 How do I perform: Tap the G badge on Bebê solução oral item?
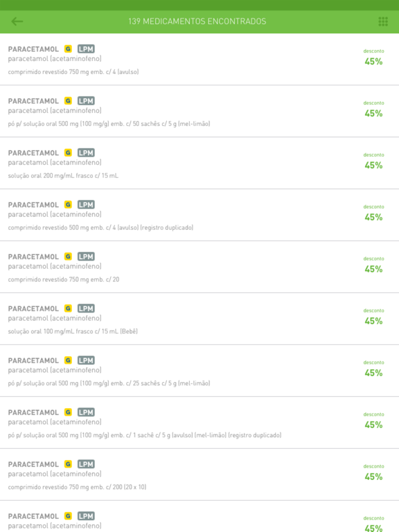pyautogui.click(x=68, y=308)
